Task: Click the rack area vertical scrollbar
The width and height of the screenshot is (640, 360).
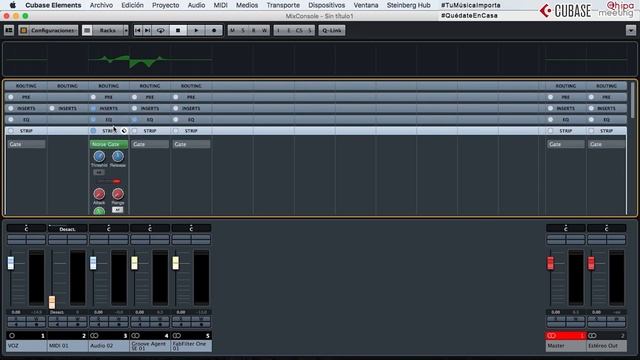Action: point(633,100)
